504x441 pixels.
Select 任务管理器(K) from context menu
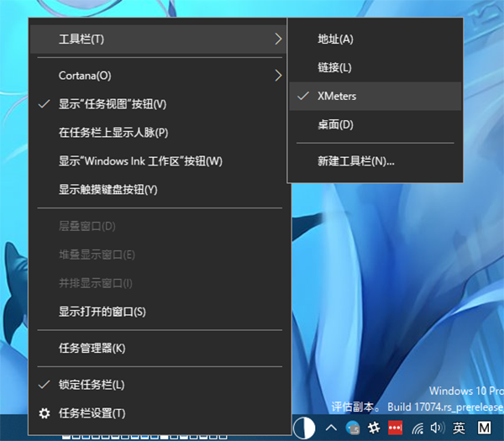pyautogui.click(x=92, y=348)
